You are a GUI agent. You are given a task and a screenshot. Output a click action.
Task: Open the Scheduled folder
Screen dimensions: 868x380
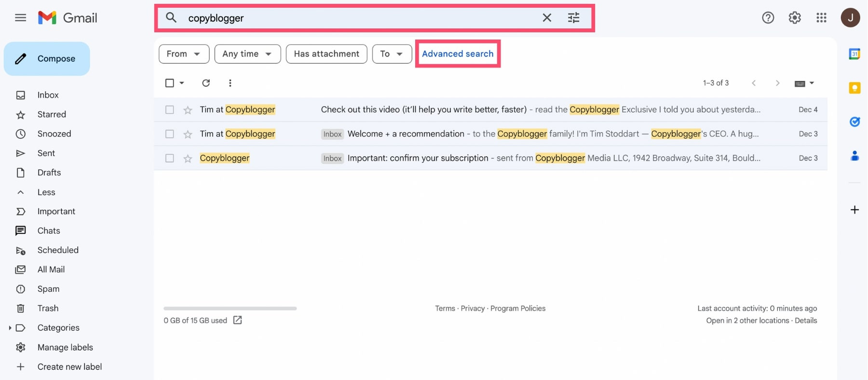[x=58, y=250]
